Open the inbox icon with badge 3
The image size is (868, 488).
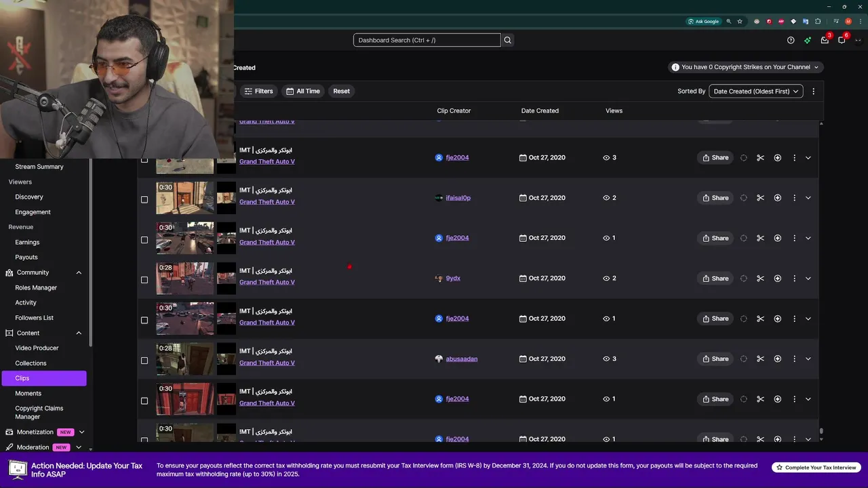(825, 40)
